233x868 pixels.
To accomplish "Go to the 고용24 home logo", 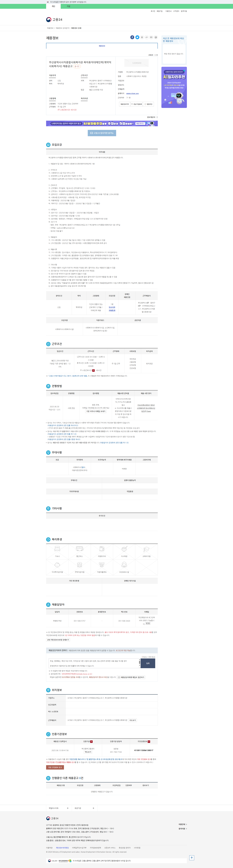I will pos(54,20).
